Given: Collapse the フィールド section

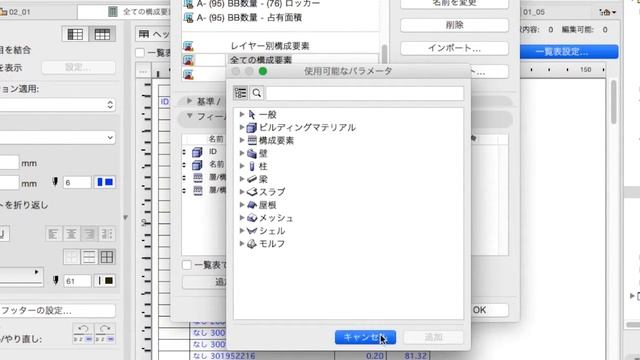Looking at the screenshot, I should tap(189, 116).
